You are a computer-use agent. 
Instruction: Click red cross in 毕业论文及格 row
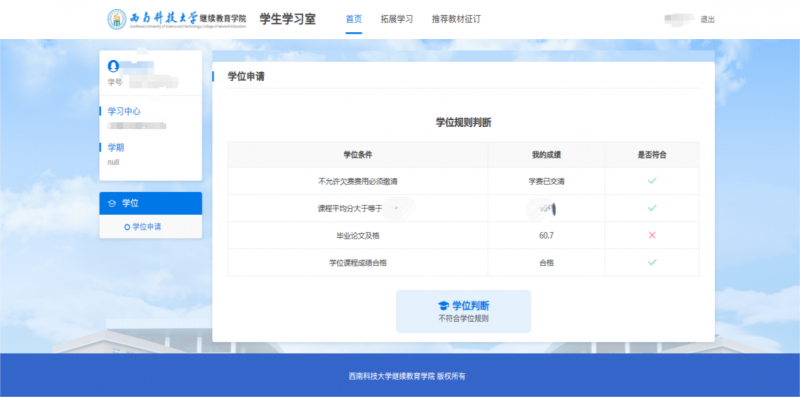pos(652,235)
